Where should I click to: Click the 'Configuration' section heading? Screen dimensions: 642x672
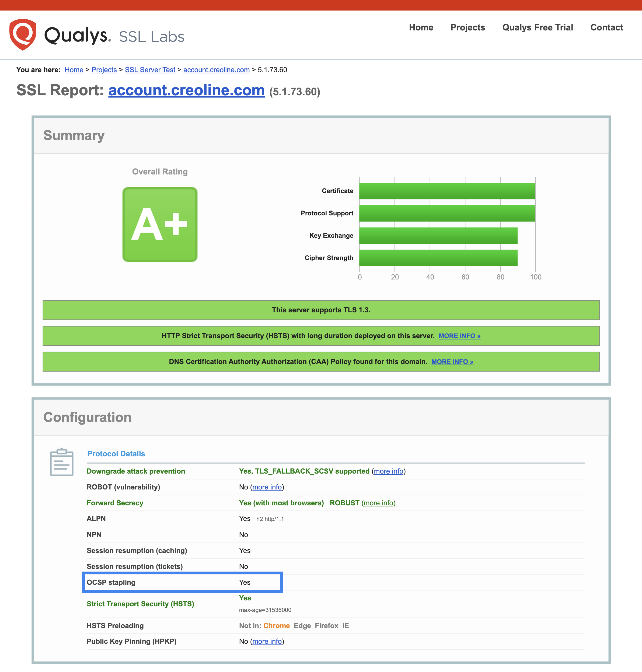pos(87,417)
